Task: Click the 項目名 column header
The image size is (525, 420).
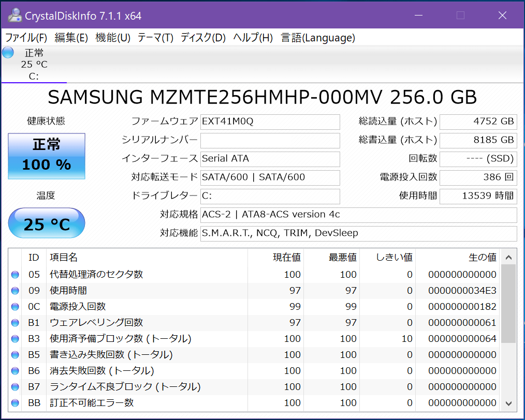Action: tap(147, 258)
